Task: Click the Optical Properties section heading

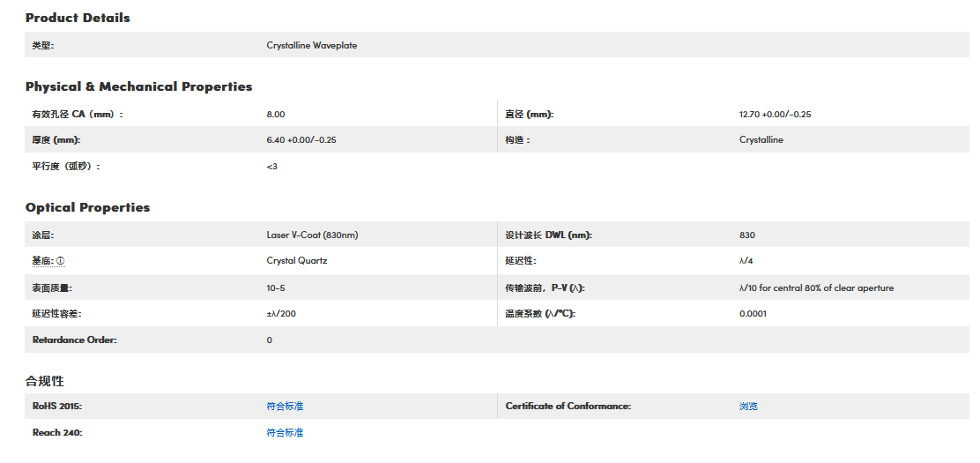Action: click(x=87, y=208)
